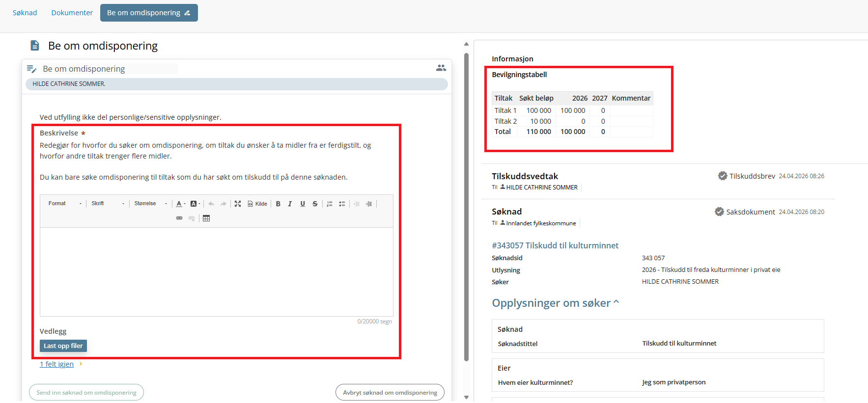
Task: Insert a bulleted list
Action: (x=342, y=204)
